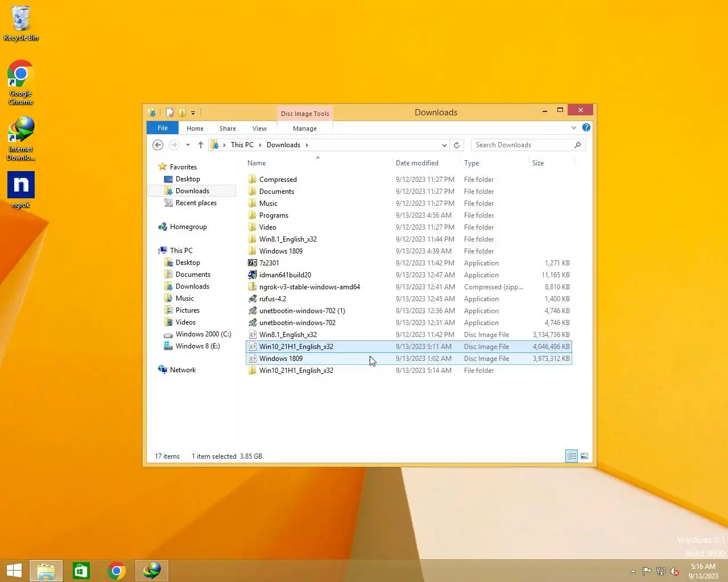Select the 7z2301 application file
The width and height of the screenshot is (728, 582).
coord(408,263)
